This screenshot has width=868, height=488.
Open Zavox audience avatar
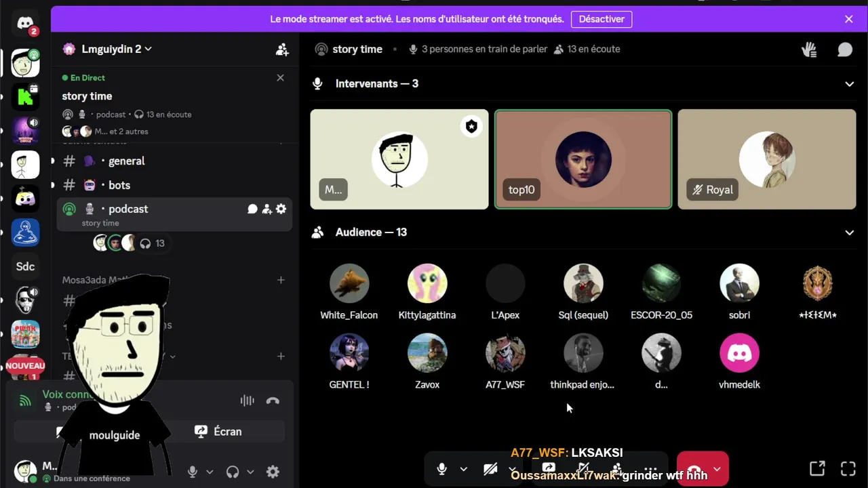pyautogui.click(x=427, y=353)
